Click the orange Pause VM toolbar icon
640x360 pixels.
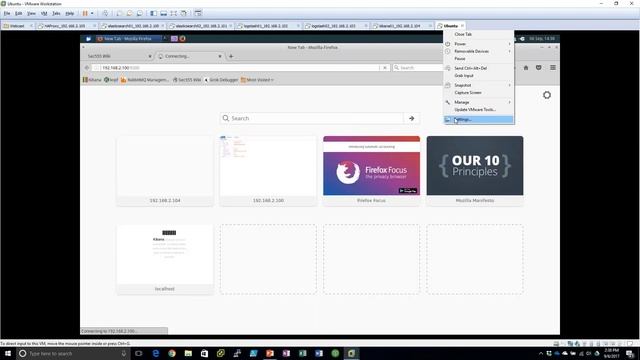[x=85, y=13]
